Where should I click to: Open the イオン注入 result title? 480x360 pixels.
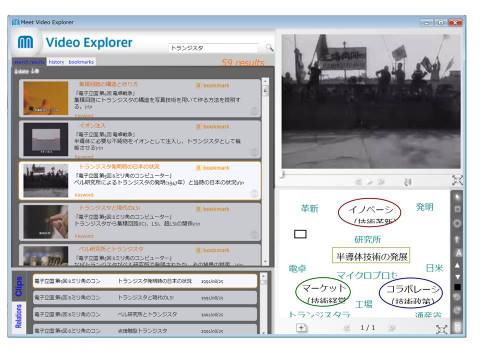(92, 125)
